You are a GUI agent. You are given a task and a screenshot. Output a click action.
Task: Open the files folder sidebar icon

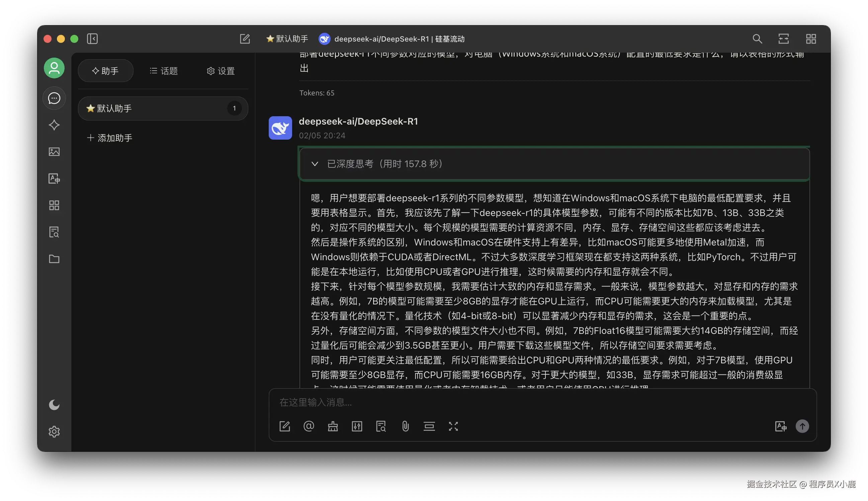coord(54,259)
